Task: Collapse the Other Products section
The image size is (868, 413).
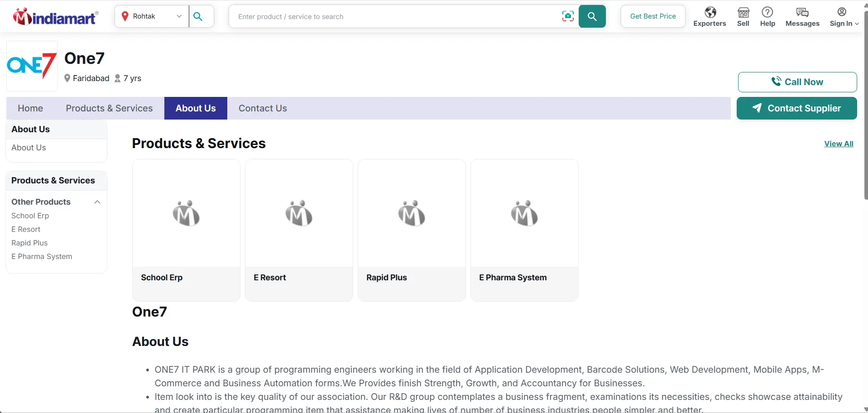Action: coord(97,202)
